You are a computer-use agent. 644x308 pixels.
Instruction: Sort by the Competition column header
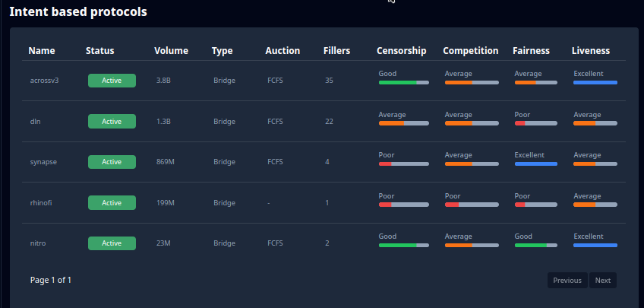tap(471, 51)
